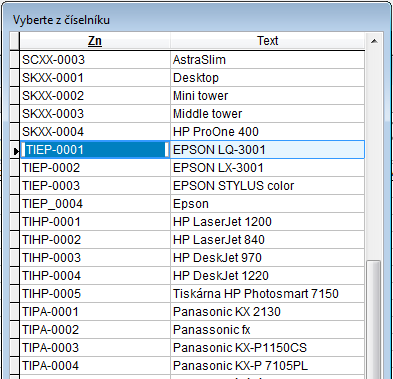Click the vertical scrollbar thumb
Viewport: 393px width, 379px height.
pyautogui.click(x=373, y=319)
